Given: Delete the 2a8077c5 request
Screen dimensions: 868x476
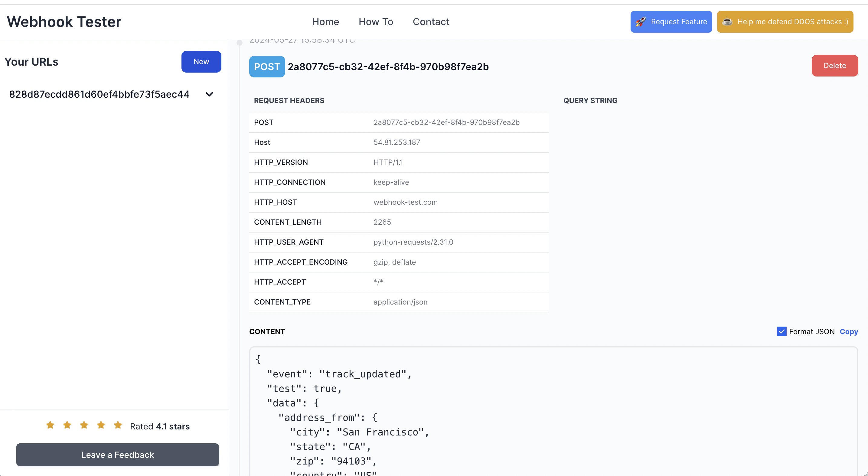Looking at the screenshot, I should (835, 65).
